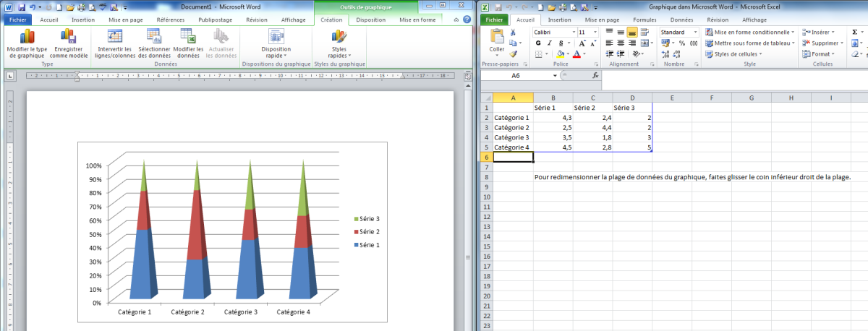Apply yellow fill color in Excel
Screen dimensions: 868x331
[560, 54]
